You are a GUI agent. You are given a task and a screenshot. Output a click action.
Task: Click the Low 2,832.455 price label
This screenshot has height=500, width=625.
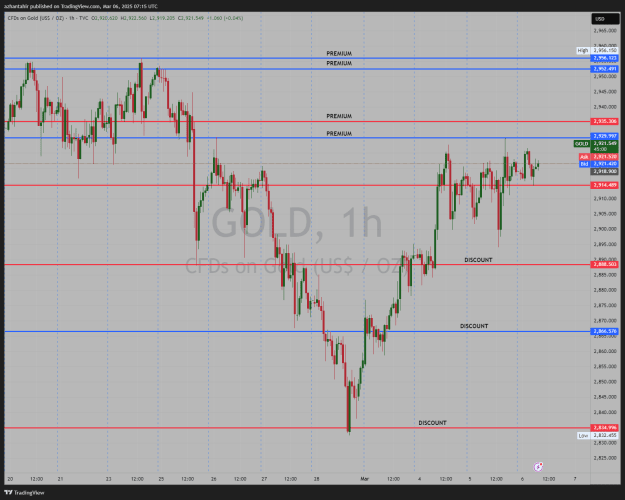[597, 435]
